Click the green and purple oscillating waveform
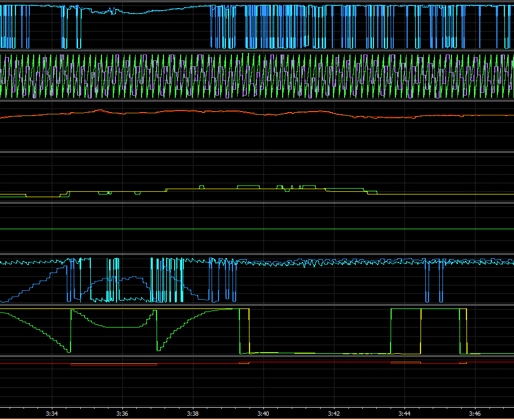This screenshot has width=514, height=420. [256, 76]
